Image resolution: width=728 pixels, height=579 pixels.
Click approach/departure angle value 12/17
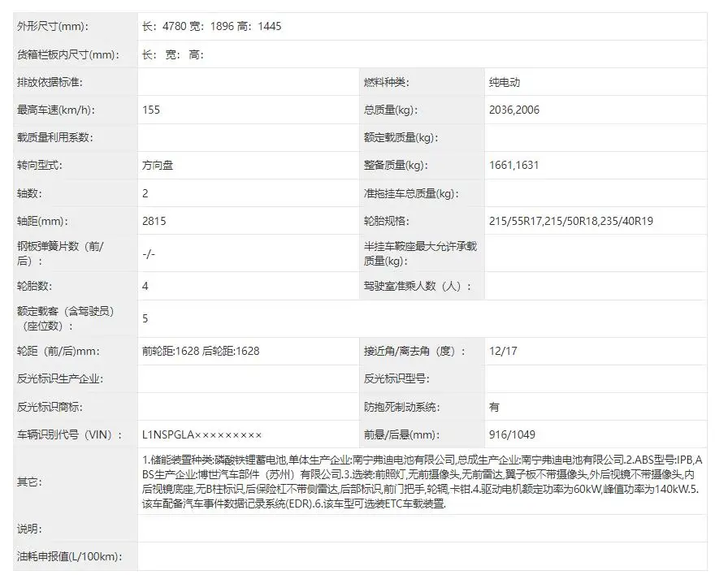pos(503,352)
